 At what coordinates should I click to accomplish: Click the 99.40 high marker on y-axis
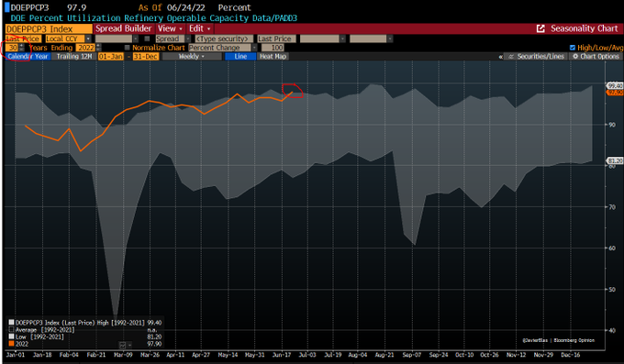point(615,85)
